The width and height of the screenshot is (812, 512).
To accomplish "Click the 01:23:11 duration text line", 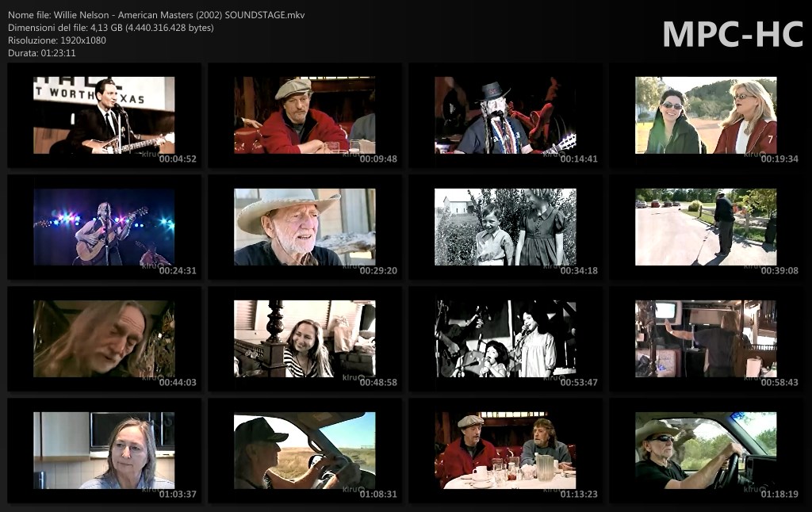I will [x=42, y=53].
